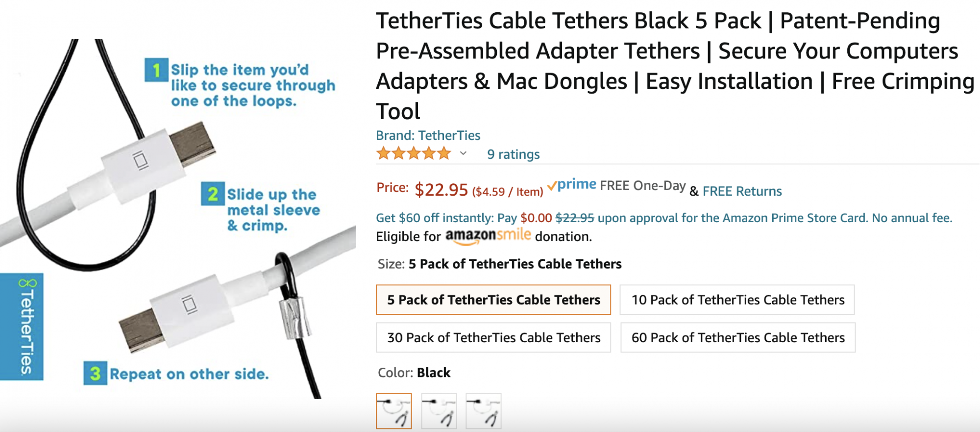Click the amazonsmile logo

pyautogui.click(x=488, y=236)
